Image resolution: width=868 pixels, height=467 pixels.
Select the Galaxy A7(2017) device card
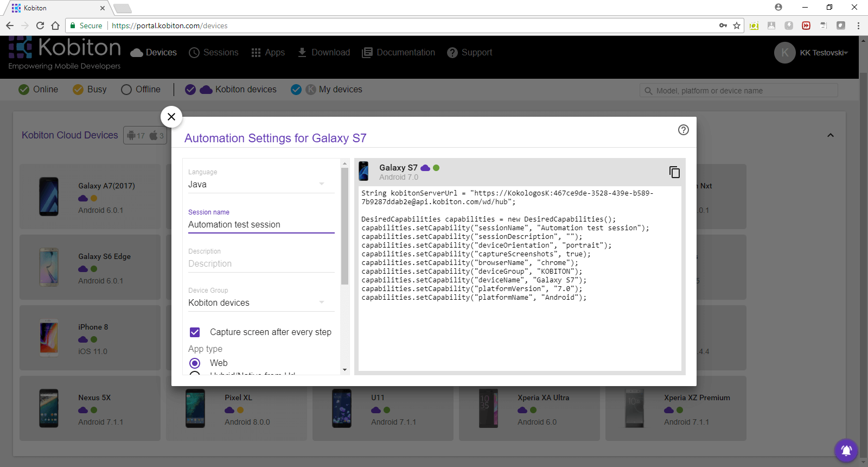point(90,197)
